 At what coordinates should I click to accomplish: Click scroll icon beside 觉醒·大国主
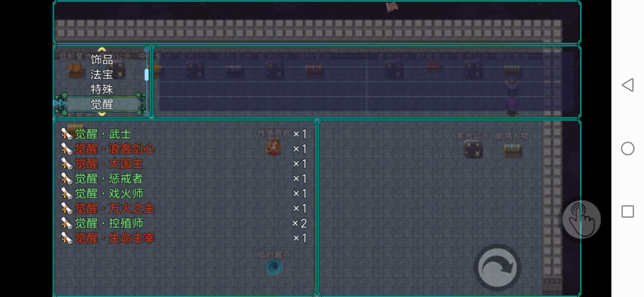click(67, 164)
